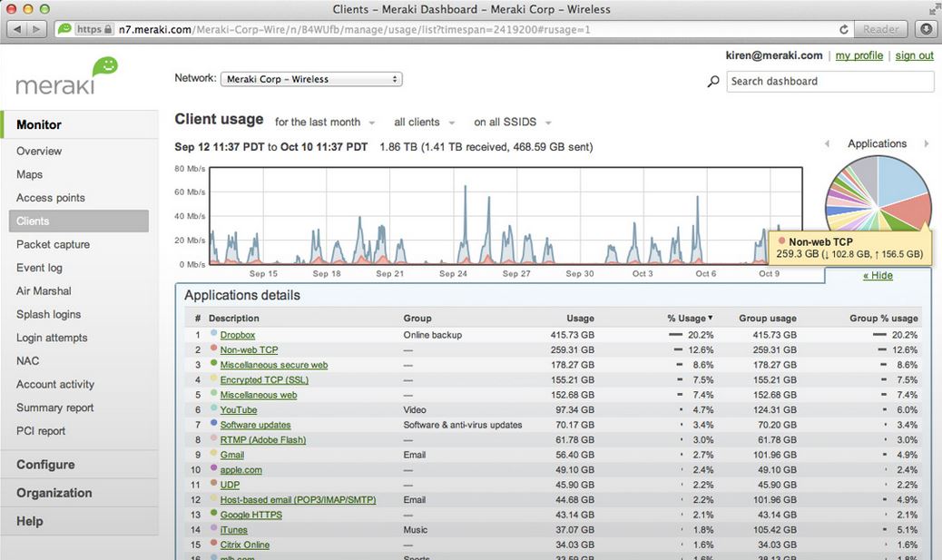Screen dimensions: 942x560
Task: Open Splash logins
Action: [x=49, y=314]
